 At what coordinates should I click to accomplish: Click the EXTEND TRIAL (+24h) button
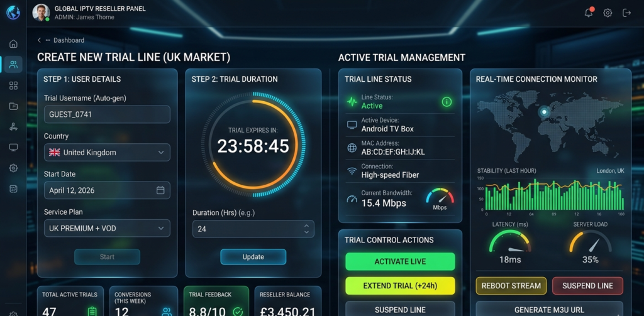click(401, 286)
